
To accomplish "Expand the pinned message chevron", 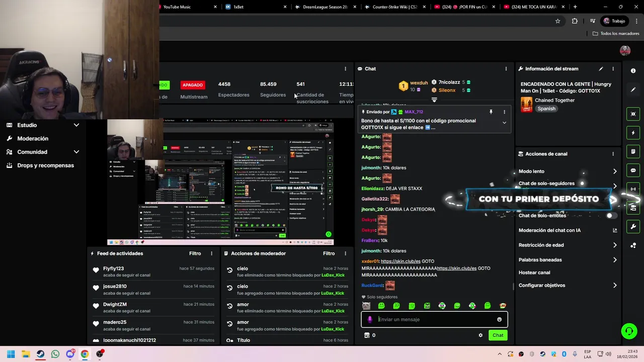I will (x=504, y=123).
